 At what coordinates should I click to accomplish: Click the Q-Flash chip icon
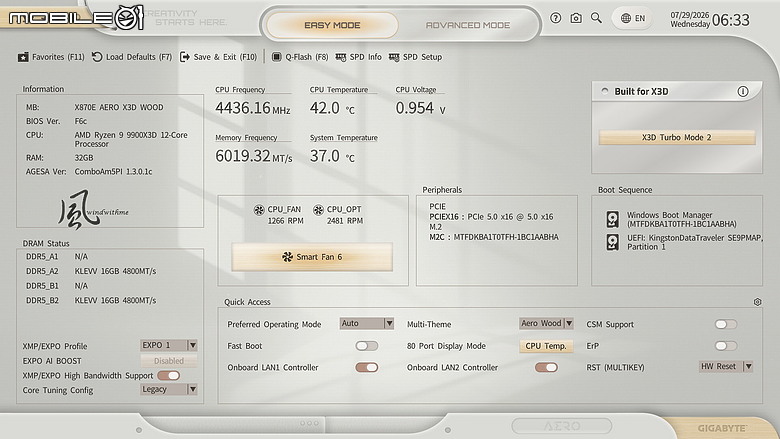pyautogui.click(x=277, y=57)
